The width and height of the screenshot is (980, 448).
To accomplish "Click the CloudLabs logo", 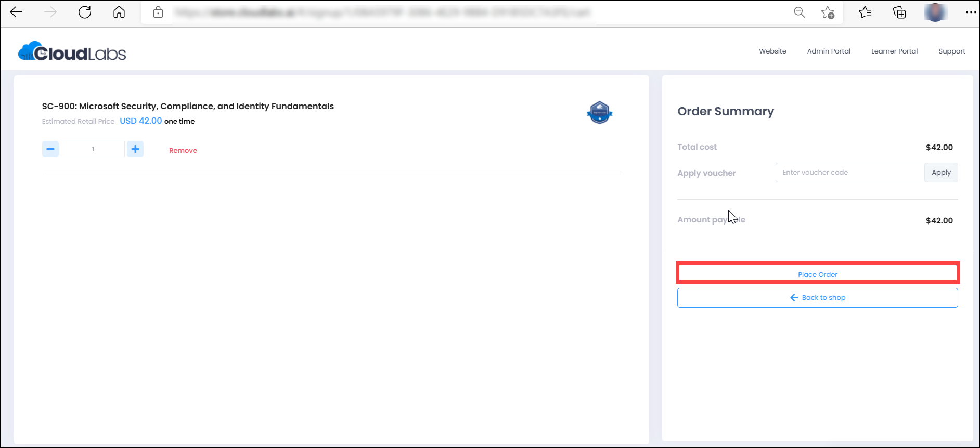I will (x=72, y=51).
